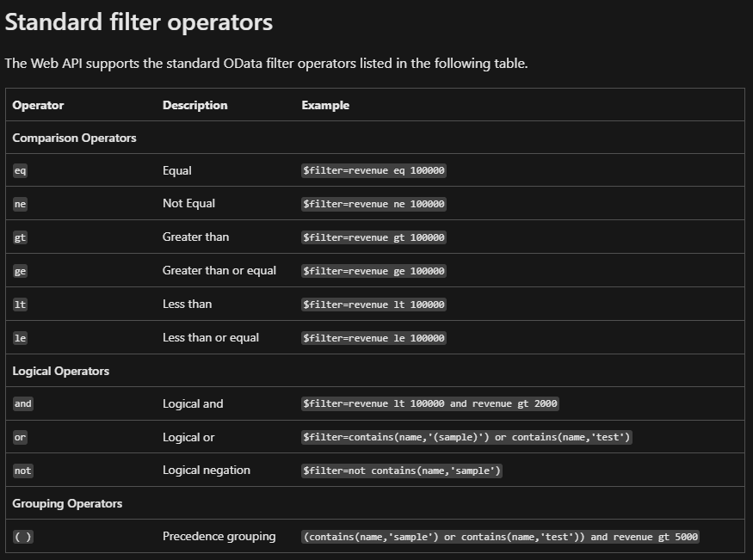Click the 'and' logical operator label
This screenshot has width=753, height=560.
coord(23,403)
